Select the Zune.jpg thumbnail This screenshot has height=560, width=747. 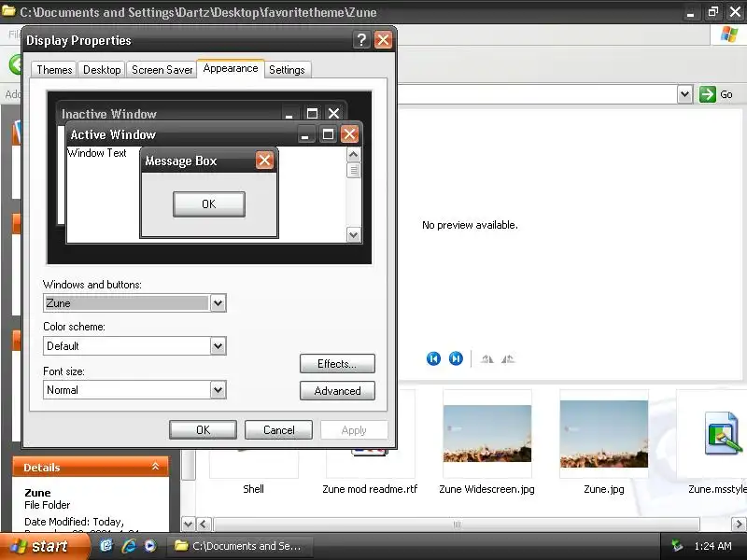603,434
